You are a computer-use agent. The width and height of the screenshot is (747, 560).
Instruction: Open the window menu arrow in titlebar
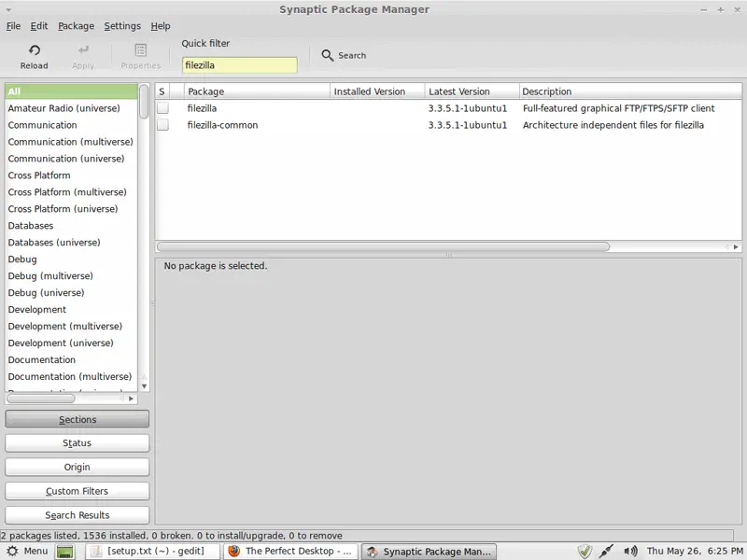[8, 9]
